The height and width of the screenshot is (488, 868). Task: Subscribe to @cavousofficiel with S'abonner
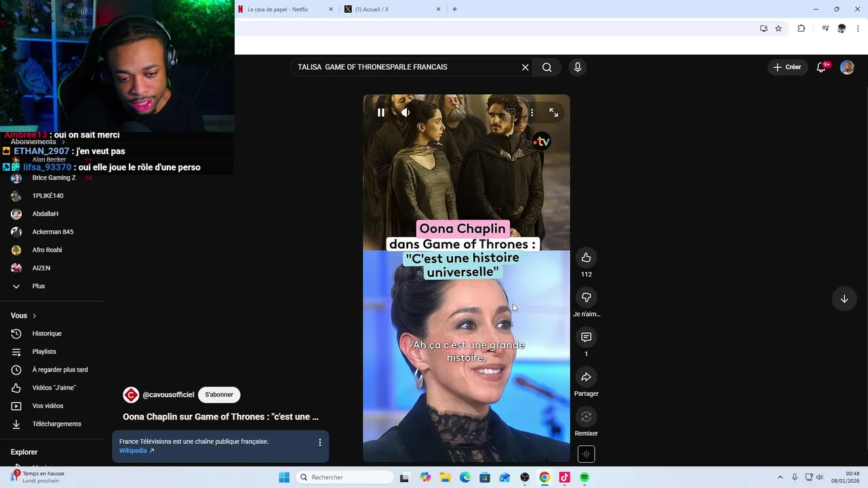[219, 394]
